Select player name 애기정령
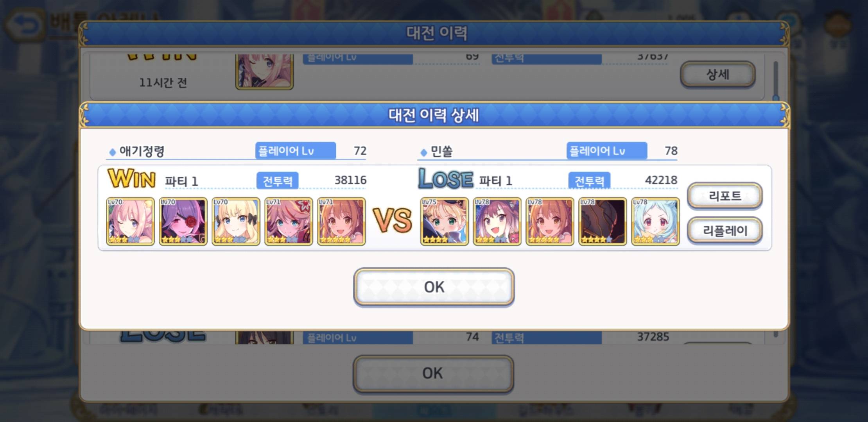Screen dimensions: 868x422 (142, 151)
